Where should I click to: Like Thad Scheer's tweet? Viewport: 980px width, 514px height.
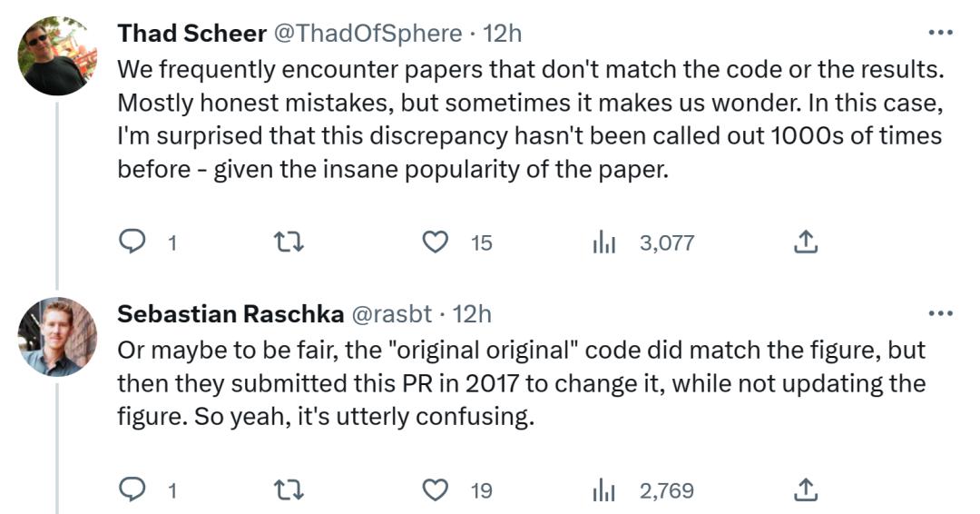[436, 242]
